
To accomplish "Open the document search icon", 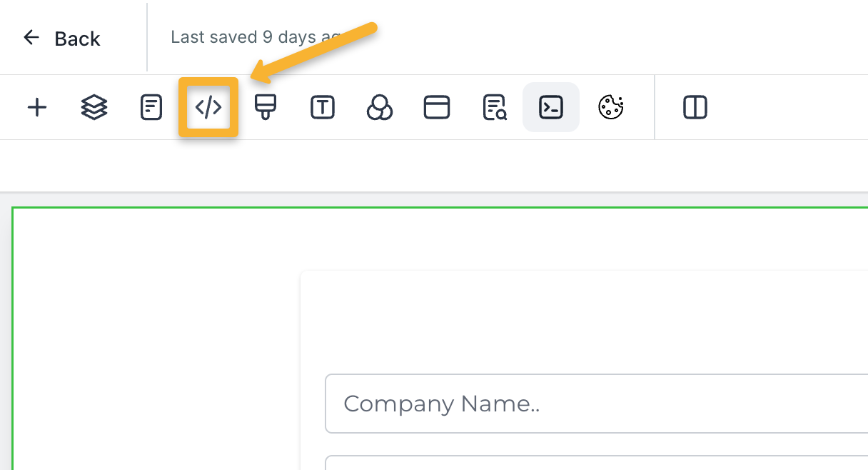I will (494, 108).
